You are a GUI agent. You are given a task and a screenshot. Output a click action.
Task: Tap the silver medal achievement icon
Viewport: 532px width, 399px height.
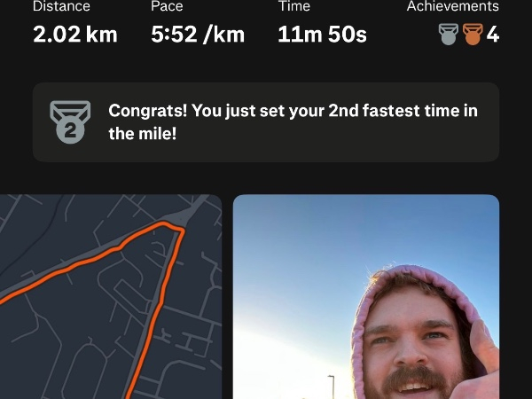(x=448, y=35)
